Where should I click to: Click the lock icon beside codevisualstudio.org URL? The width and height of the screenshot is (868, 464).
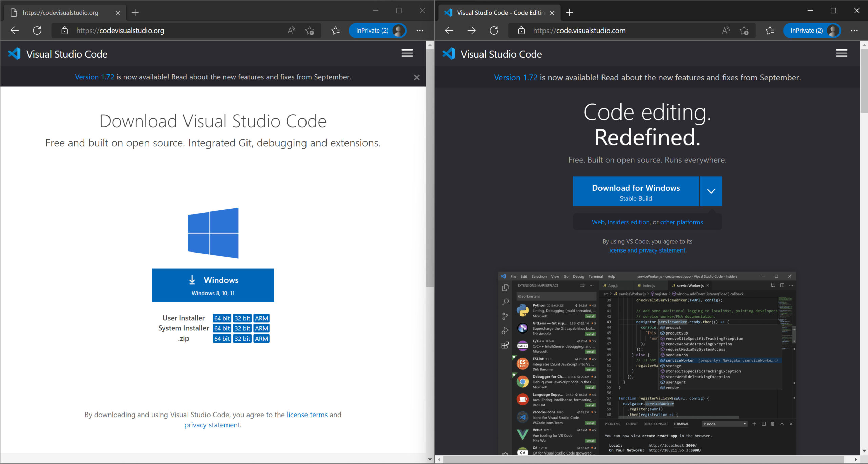click(64, 31)
